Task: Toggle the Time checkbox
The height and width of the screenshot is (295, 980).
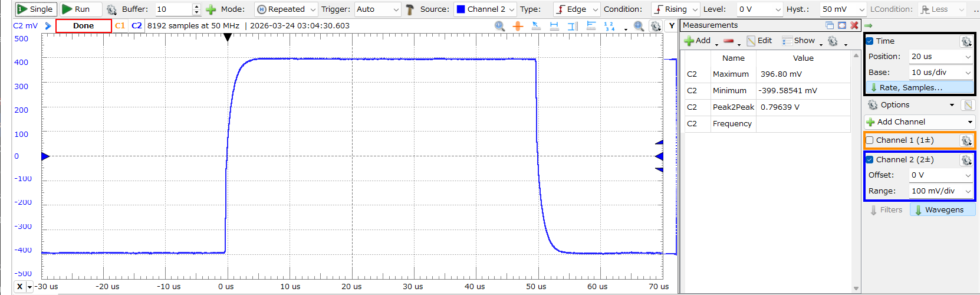Action: (x=870, y=41)
